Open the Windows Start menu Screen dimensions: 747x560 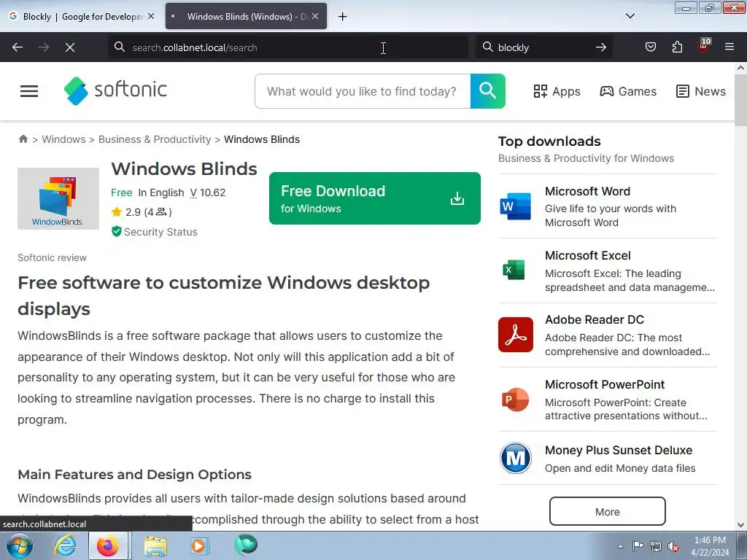click(x=18, y=545)
